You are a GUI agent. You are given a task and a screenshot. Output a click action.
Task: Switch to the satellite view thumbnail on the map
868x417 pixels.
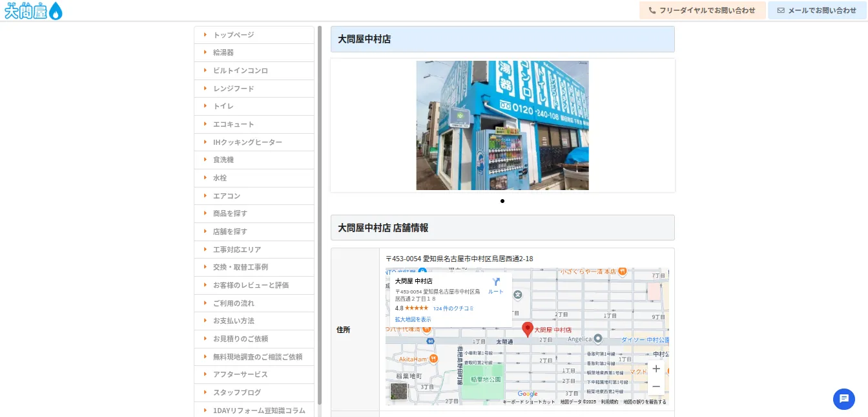[399, 391]
